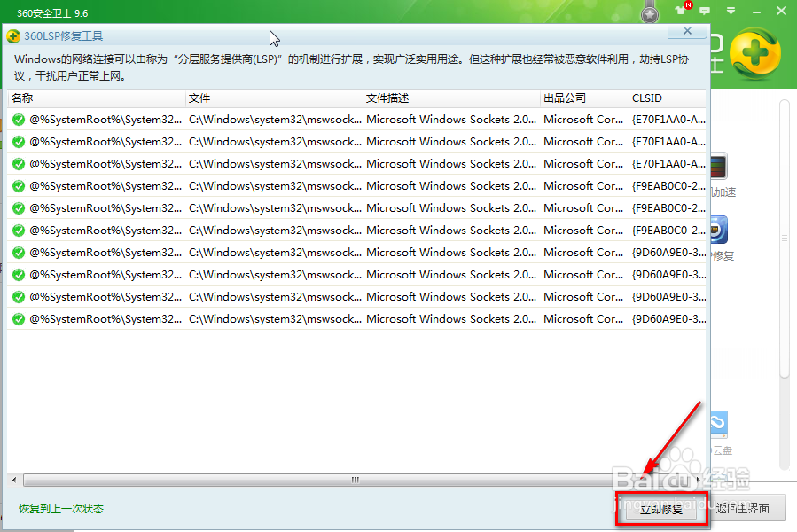
Task: Click the 出品公司 column header
Action: coord(584,98)
